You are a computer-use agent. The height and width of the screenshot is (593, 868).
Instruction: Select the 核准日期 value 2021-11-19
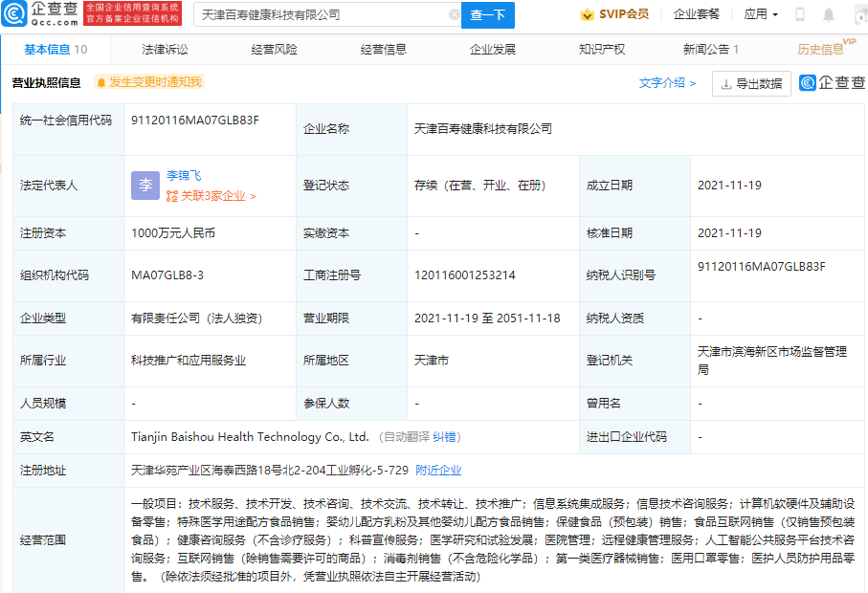pos(729,233)
